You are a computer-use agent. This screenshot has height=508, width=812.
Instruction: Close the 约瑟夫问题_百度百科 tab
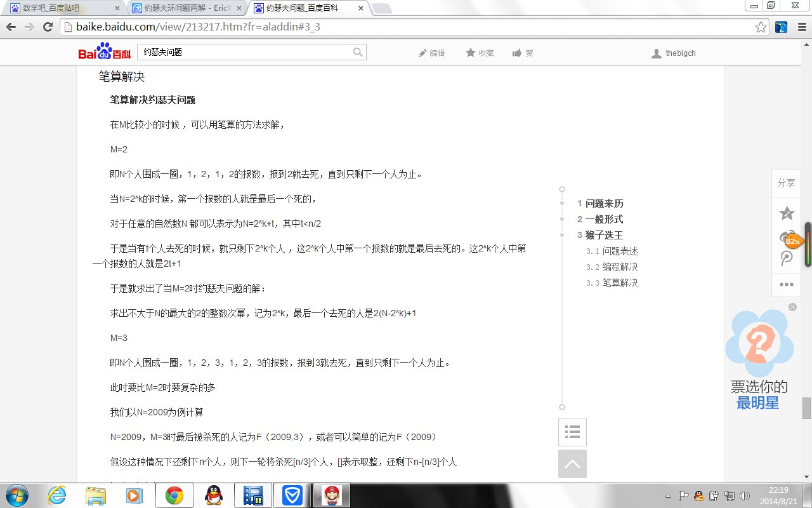360,8
